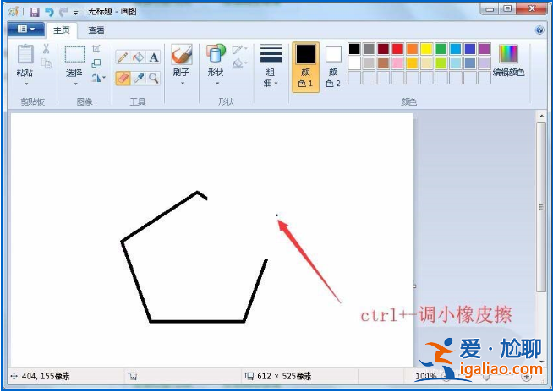Select the Eraser tool
The height and width of the screenshot is (392, 553).
point(123,79)
